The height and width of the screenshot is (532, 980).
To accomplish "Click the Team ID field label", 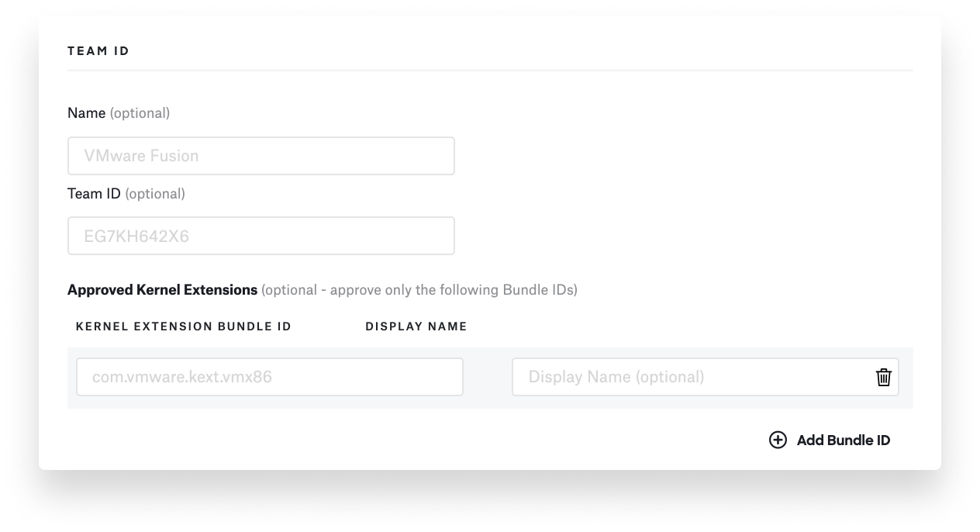I will pyautogui.click(x=94, y=194).
